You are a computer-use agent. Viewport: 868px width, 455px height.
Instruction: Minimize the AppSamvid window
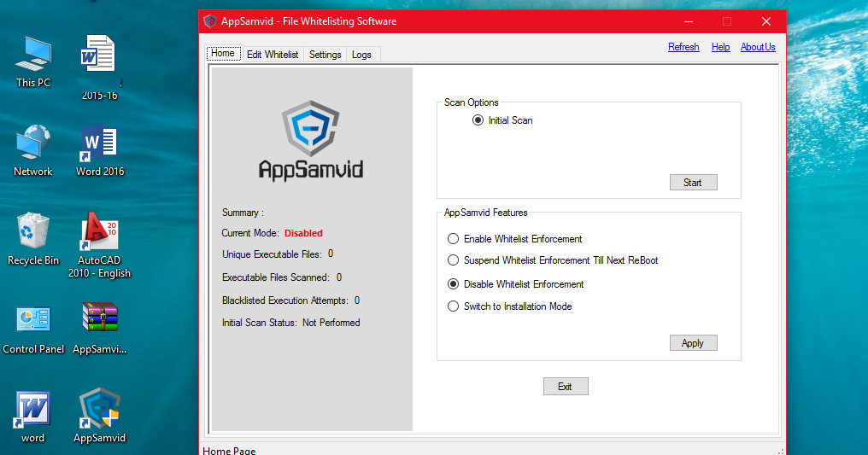coord(688,21)
